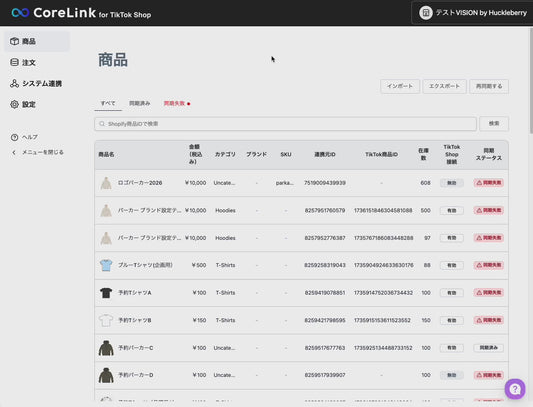Open テストVISION by Huckleberry account menu
This screenshot has height=407, width=533.
472,13
